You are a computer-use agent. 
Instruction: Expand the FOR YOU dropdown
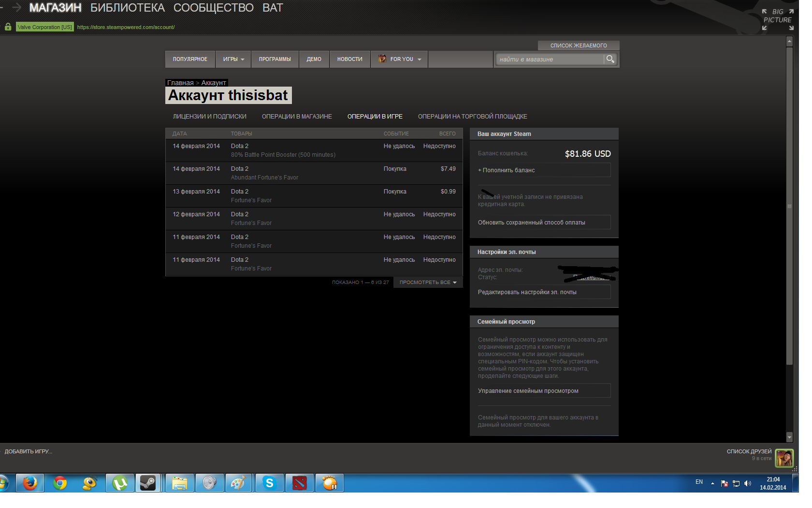click(419, 59)
